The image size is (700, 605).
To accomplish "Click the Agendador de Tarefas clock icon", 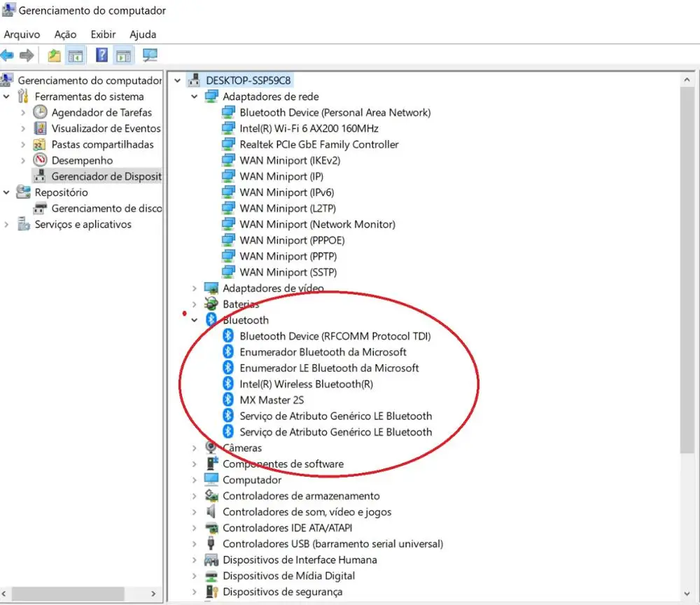I will point(40,112).
